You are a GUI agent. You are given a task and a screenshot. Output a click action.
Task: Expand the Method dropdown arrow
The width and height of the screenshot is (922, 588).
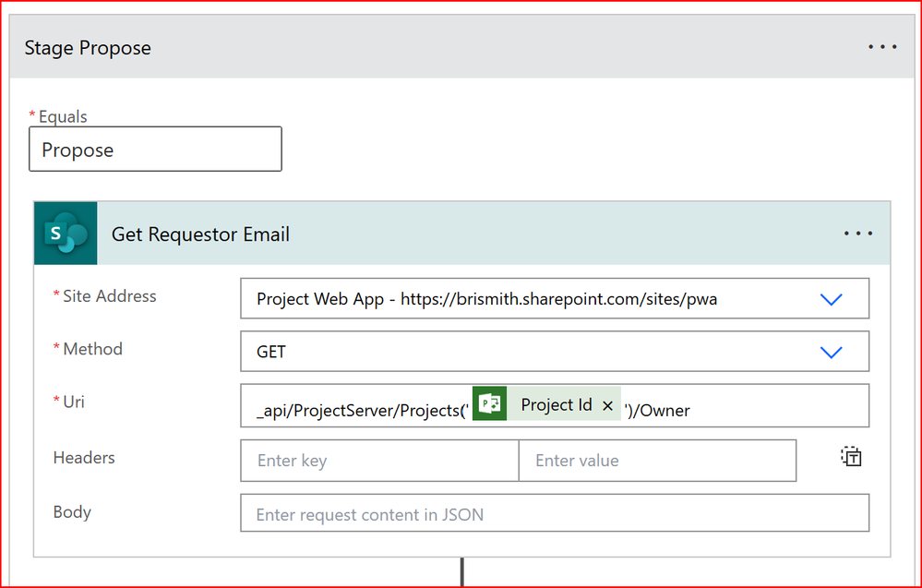(831, 353)
